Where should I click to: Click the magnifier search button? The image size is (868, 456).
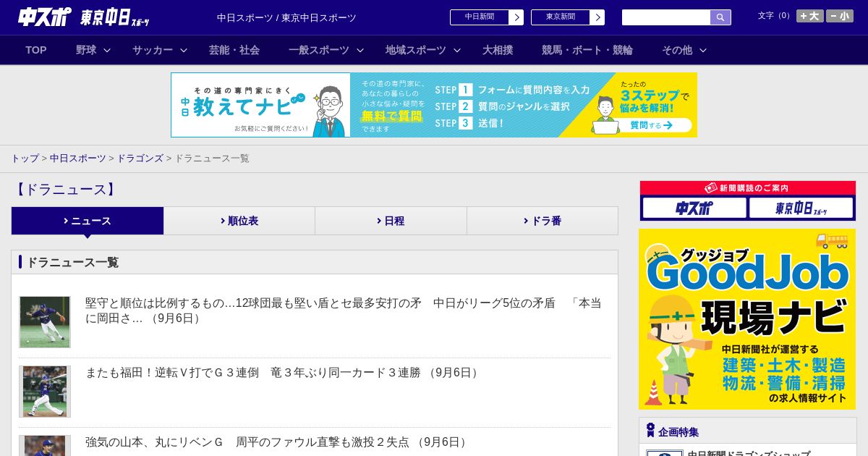click(720, 17)
